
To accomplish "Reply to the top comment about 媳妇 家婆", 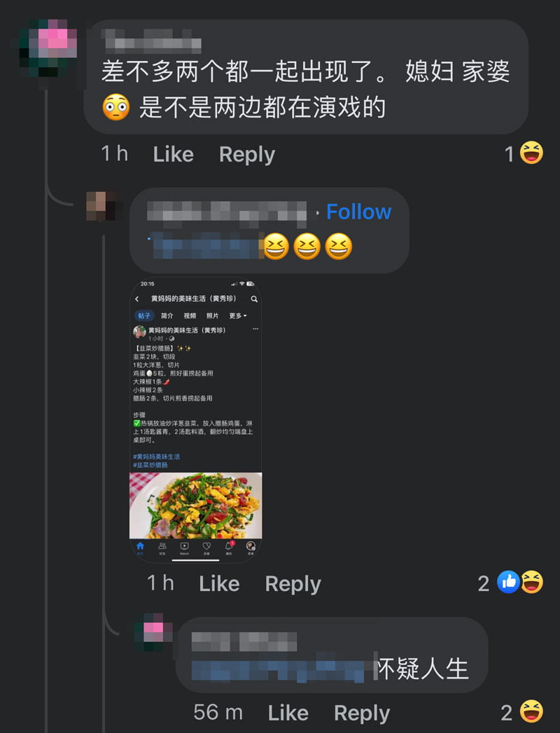I will tap(247, 155).
